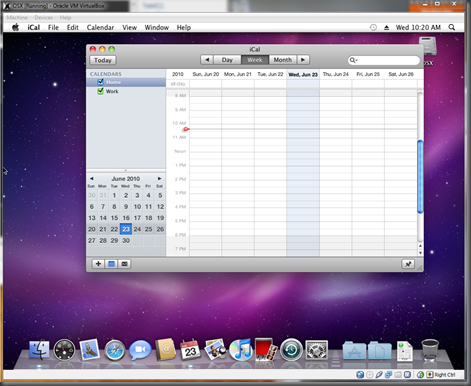Select June 15 in the mini calendar
471x386 pixels.
tap(114, 218)
